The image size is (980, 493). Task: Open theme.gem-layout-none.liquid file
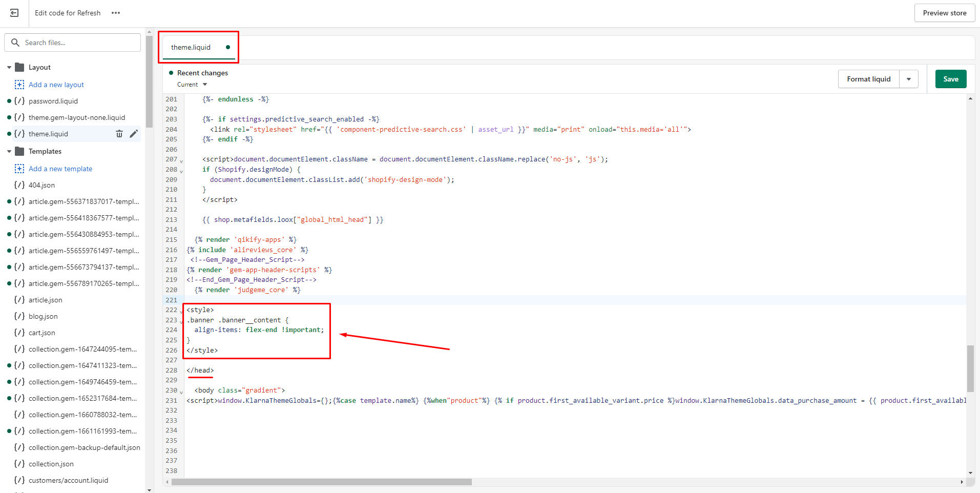coord(77,117)
